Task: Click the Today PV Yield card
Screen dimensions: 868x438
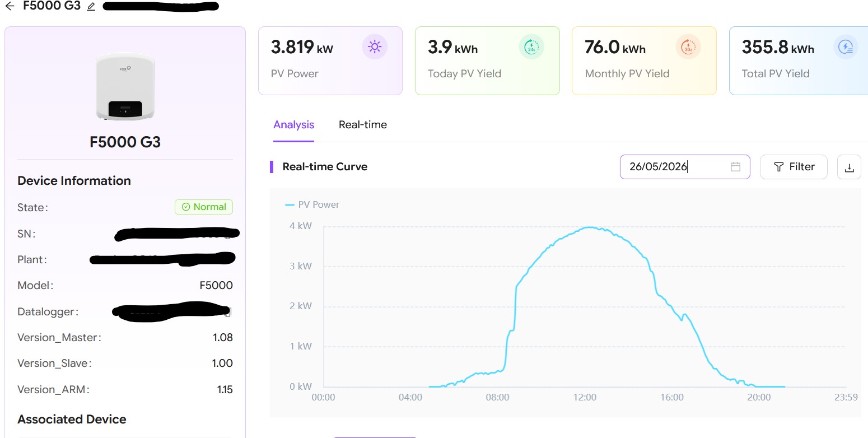Action: point(487,60)
